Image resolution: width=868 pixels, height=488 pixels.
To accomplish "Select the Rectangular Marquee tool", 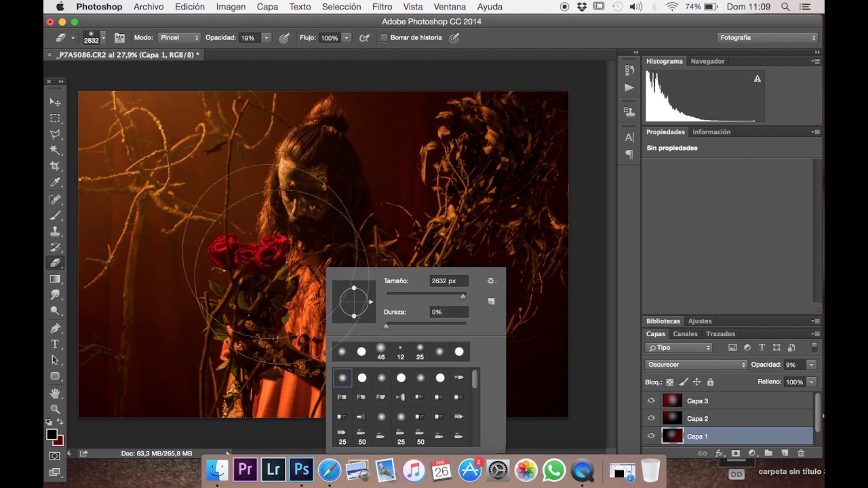I will pos(56,118).
